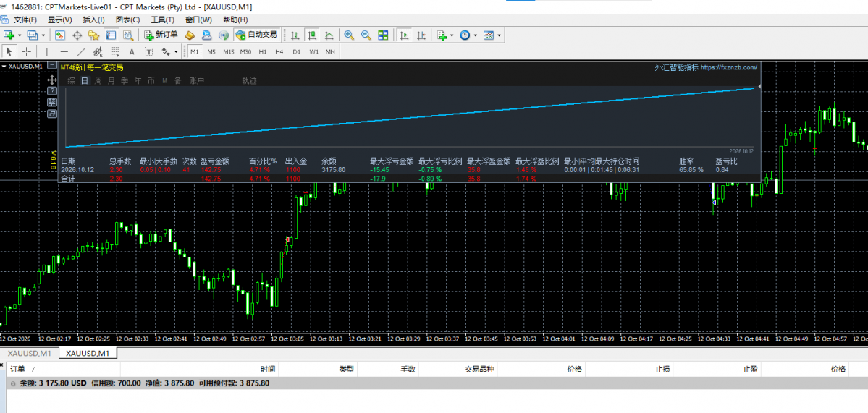Select the H1 timeframe button
The width and height of the screenshot is (868, 413).
262,51
